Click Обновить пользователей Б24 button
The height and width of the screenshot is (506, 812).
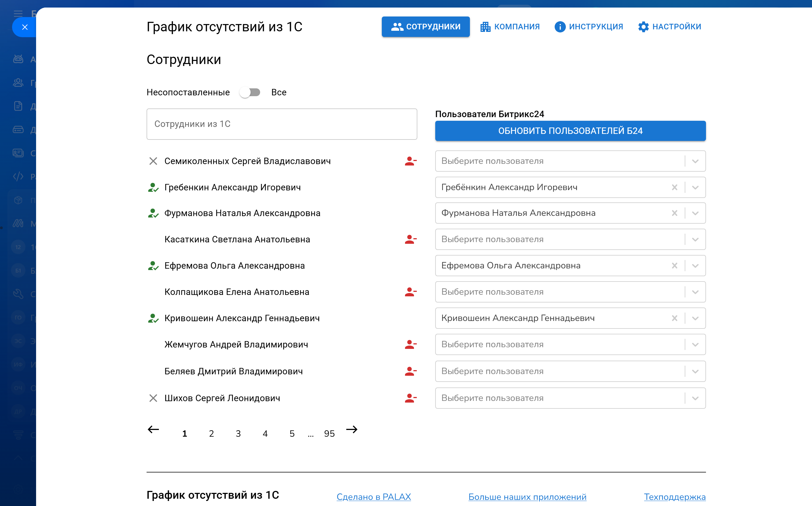click(570, 131)
